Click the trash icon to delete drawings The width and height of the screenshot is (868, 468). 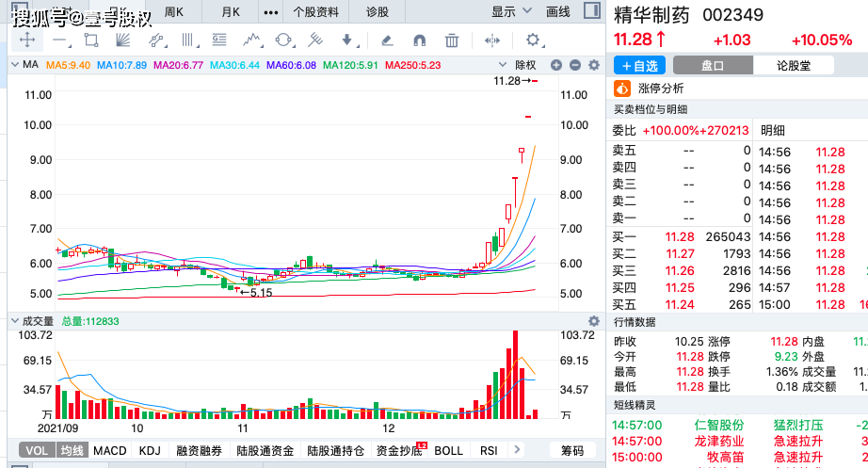(x=452, y=40)
